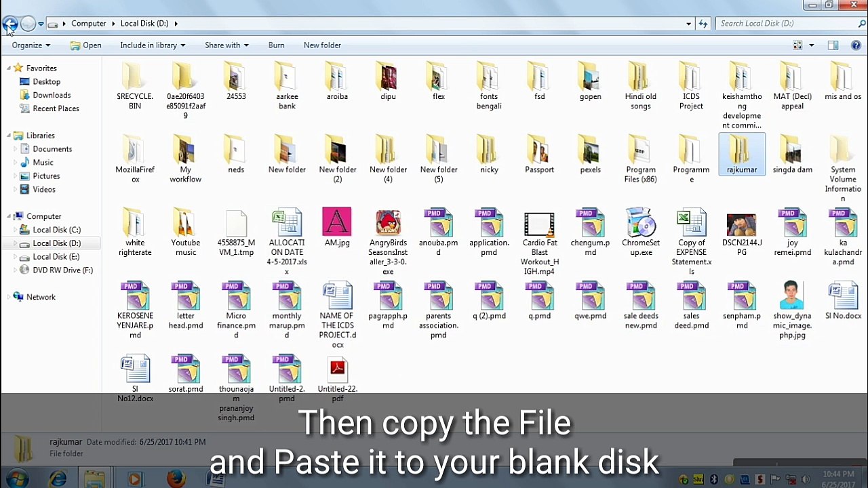Refresh the Local Disk (D:) view
868x488 pixels.
pos(703,24)
